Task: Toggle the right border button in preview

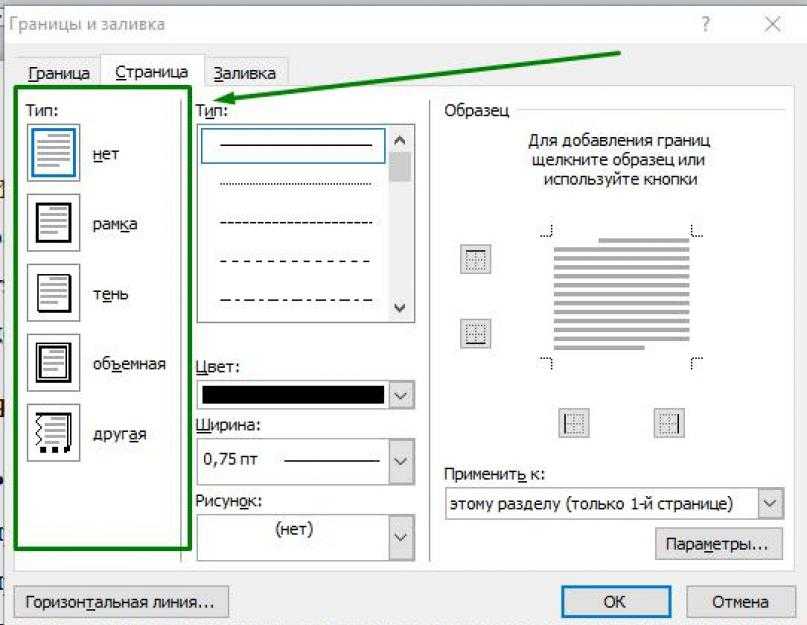Action: click(x=669, y=423)
